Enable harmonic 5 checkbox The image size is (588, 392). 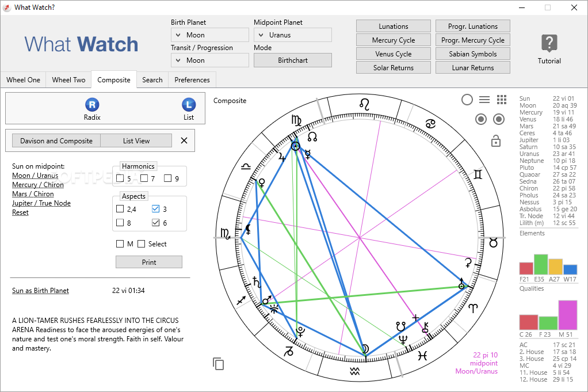tap(120, 178)
